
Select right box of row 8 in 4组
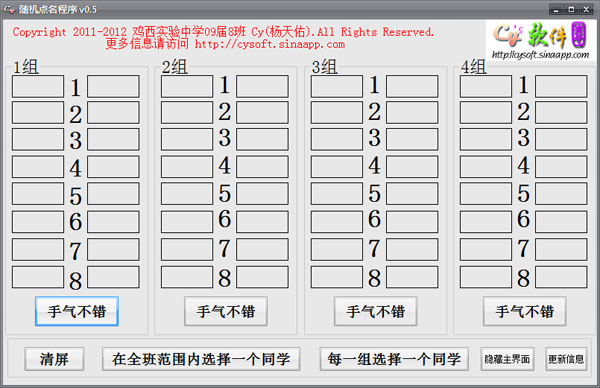point(561,277)
